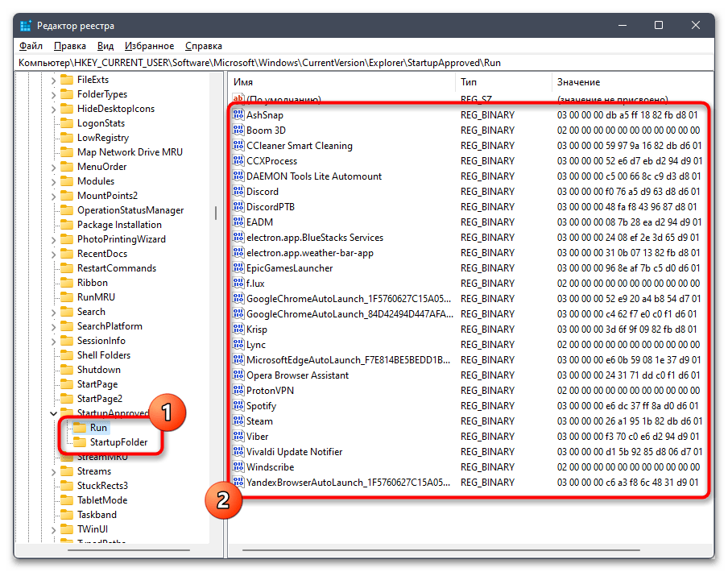Screen dimensions: 728x572
Task: Select the YandexBrowserAutoLaunch value name
Action: click(x=348, y=483)
